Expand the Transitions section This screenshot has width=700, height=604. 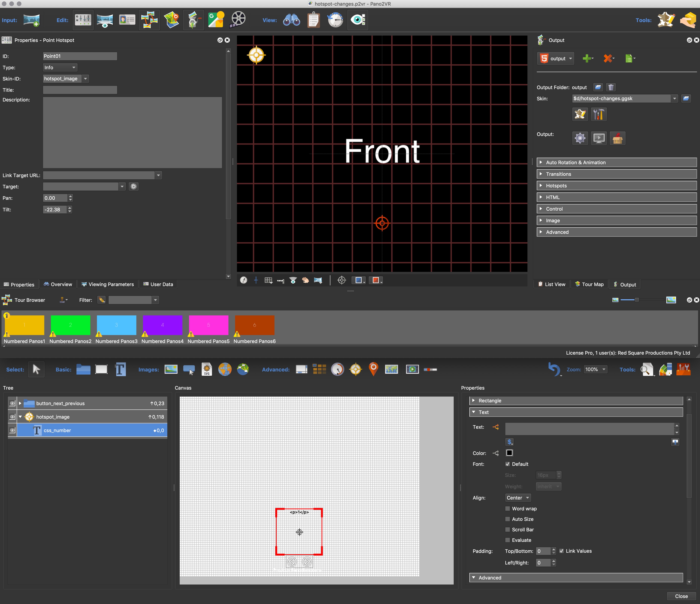point(617,174)
